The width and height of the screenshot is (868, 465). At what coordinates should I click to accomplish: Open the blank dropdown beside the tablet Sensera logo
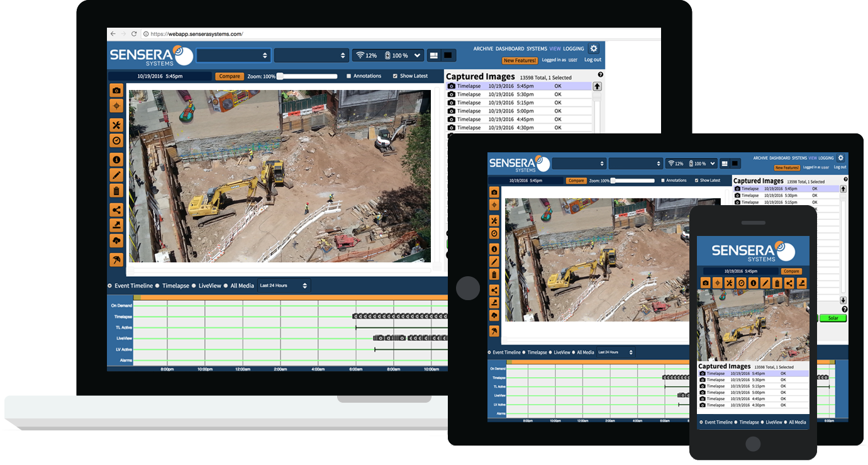(x=579, y=163)
